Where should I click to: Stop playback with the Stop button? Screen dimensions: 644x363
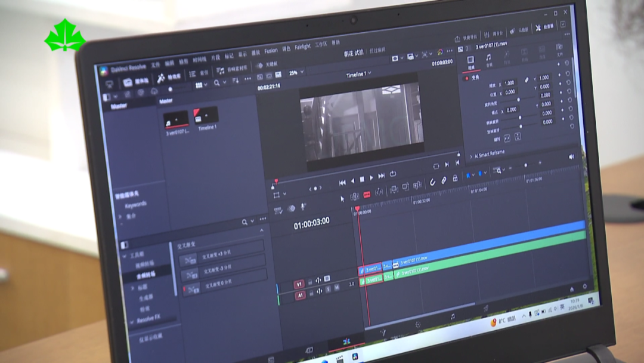tap(362, 179)
